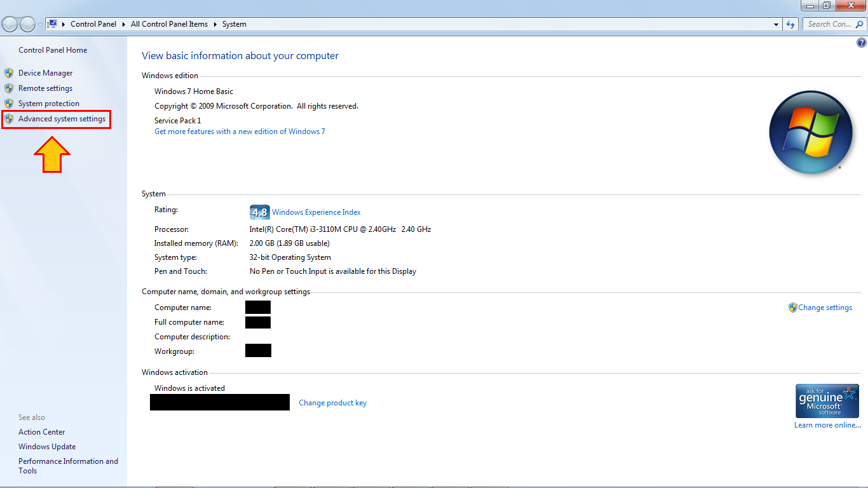
Task: Restore down the System window
Action: 826,5
